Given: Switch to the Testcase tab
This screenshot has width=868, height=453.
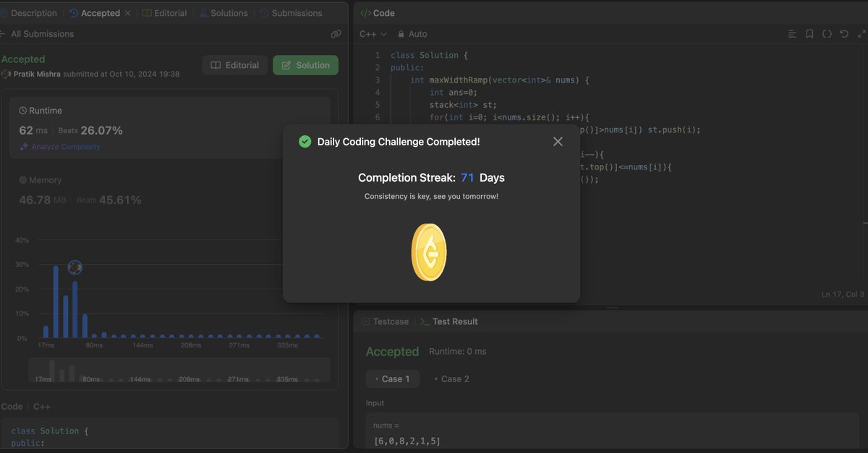Looking at the screenshot, I should click(x=386, y=321).
